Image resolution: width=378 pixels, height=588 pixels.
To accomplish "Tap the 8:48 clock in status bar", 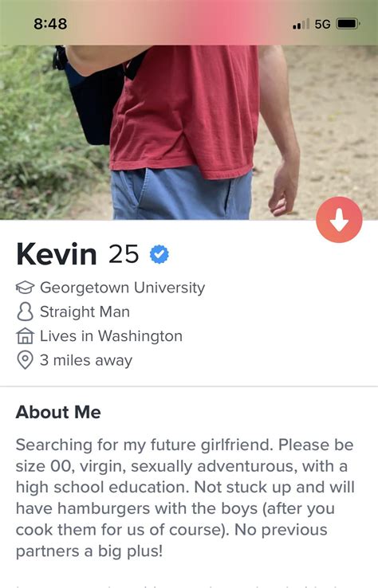I will [x=50, y=24].
